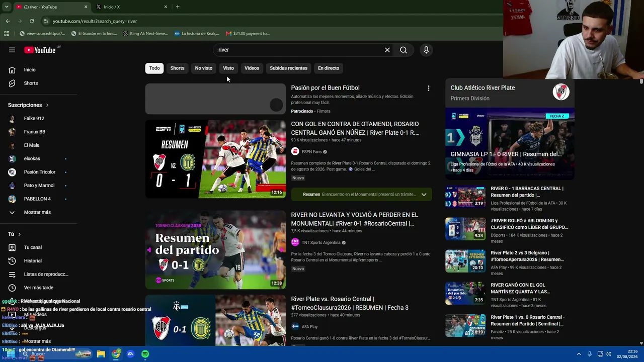Open a new browser tab with plus
The width and height of the screenshot is (644, 362).
click(x=178, y=7)
